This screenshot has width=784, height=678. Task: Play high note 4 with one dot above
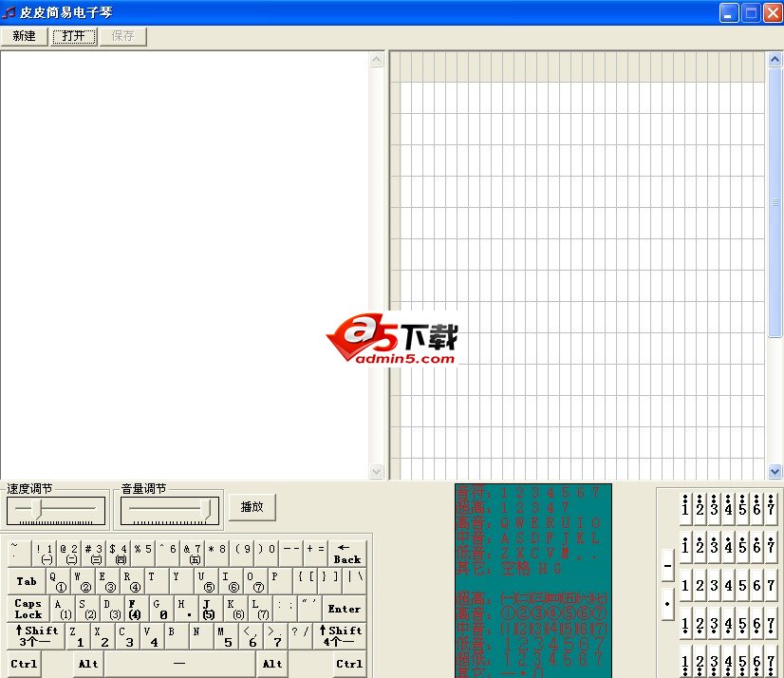[729, 547]
